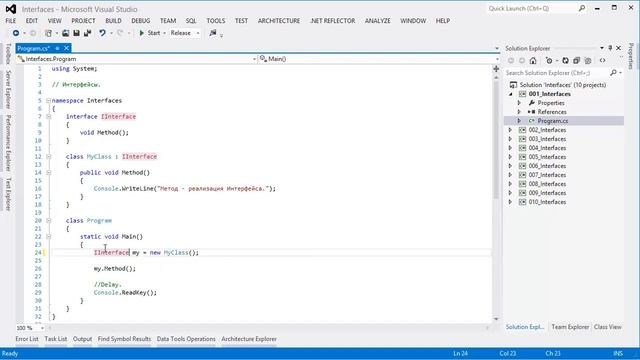Collapse the class MyClass code block
640x360 pixels.
48,156
